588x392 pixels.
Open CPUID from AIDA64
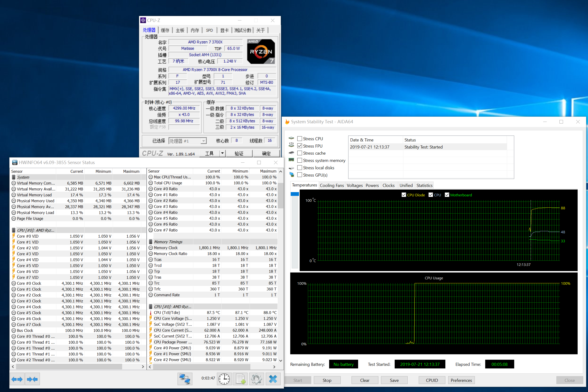[432, 380]
